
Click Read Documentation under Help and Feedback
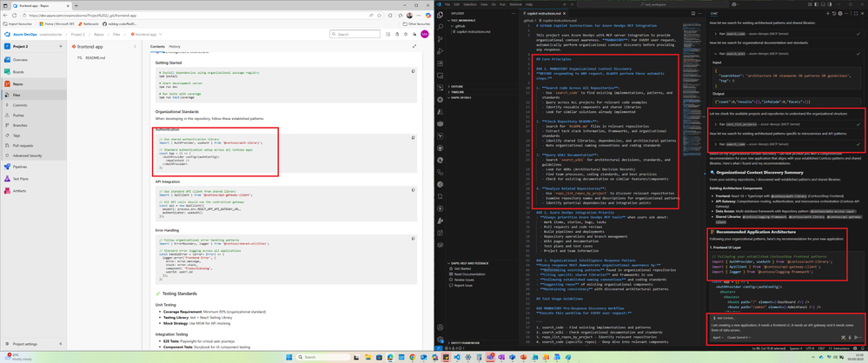pyautogui.click(x=467, y=274)
